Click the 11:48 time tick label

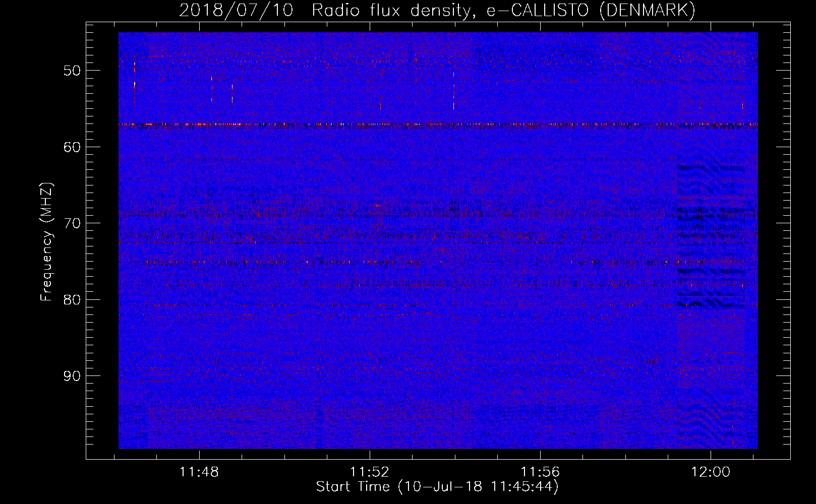[199, 472]
